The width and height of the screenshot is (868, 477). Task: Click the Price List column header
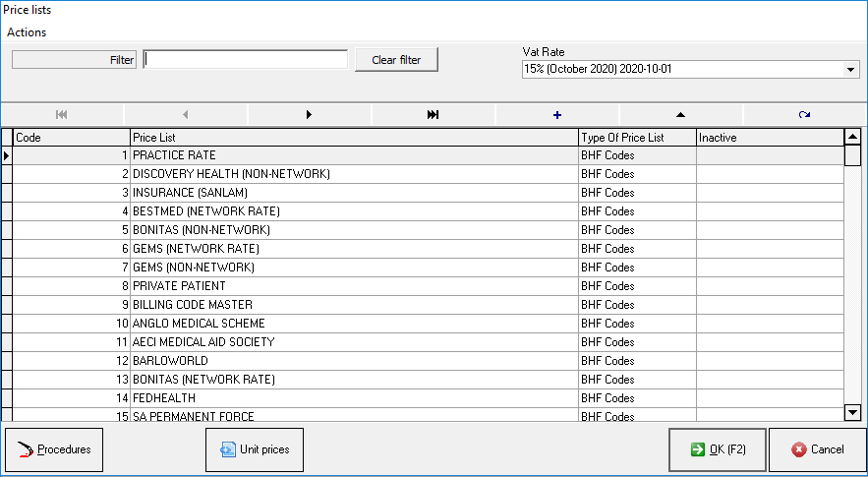(x=354, y=138)
